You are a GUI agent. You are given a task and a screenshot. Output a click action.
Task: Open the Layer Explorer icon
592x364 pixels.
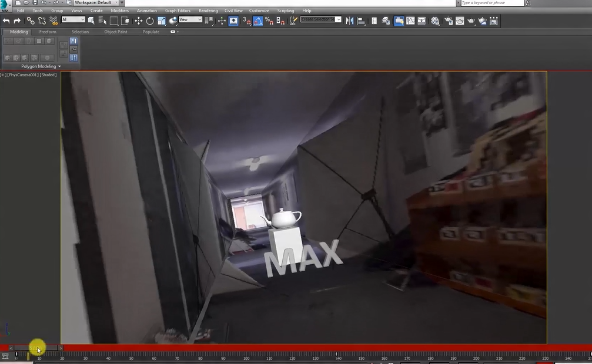pos(386,21)
